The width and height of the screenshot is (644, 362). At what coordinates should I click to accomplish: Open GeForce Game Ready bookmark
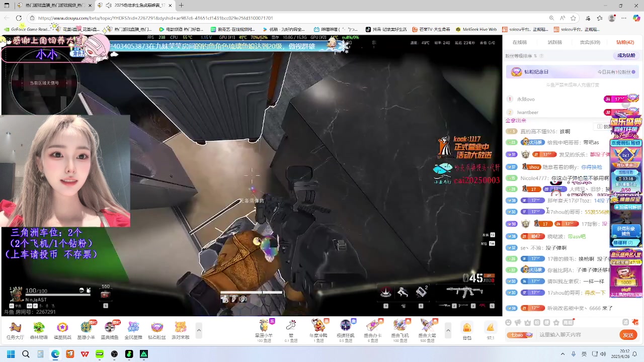(27, 29)
